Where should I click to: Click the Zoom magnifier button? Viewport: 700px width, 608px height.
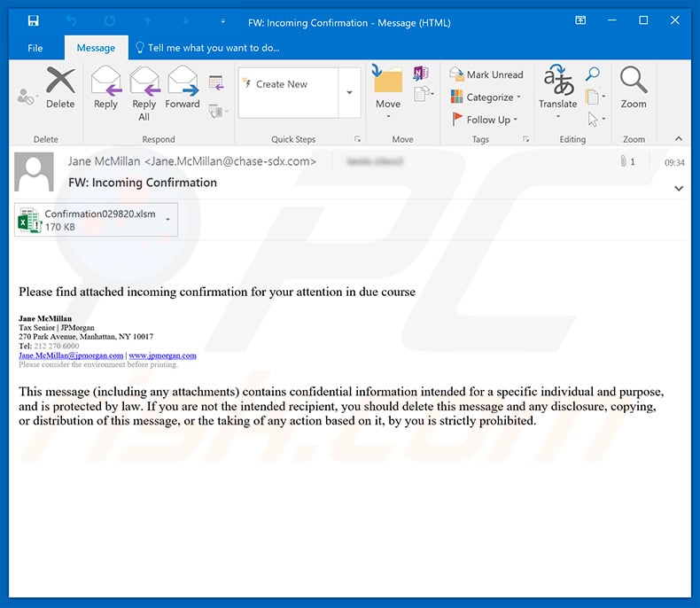click(634, 89)
